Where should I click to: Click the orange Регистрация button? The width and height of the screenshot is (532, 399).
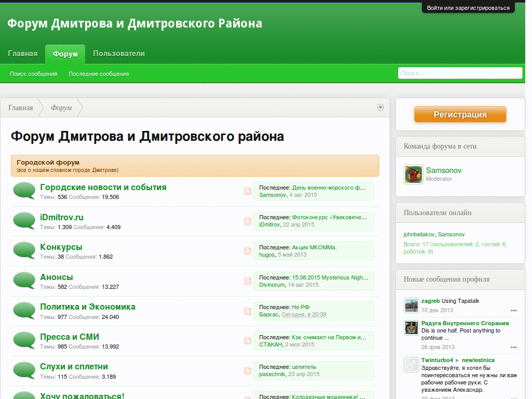click(460, 114)
